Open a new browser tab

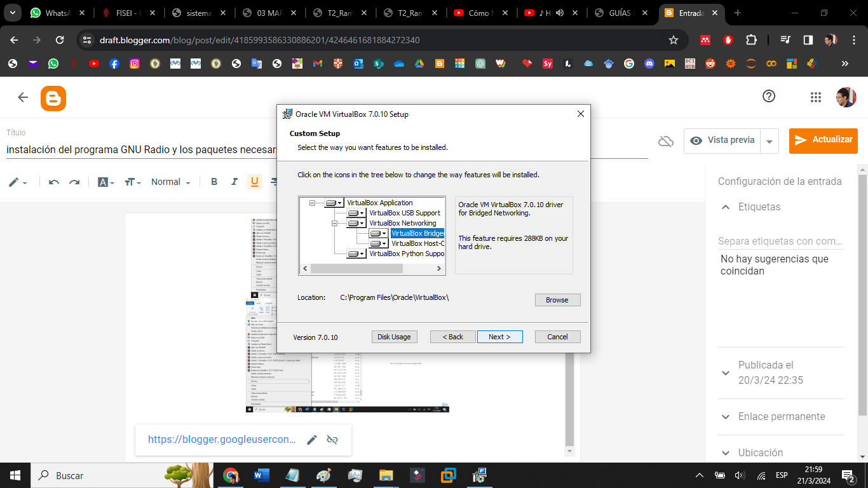pyautogui.click(x=738, y=13)
